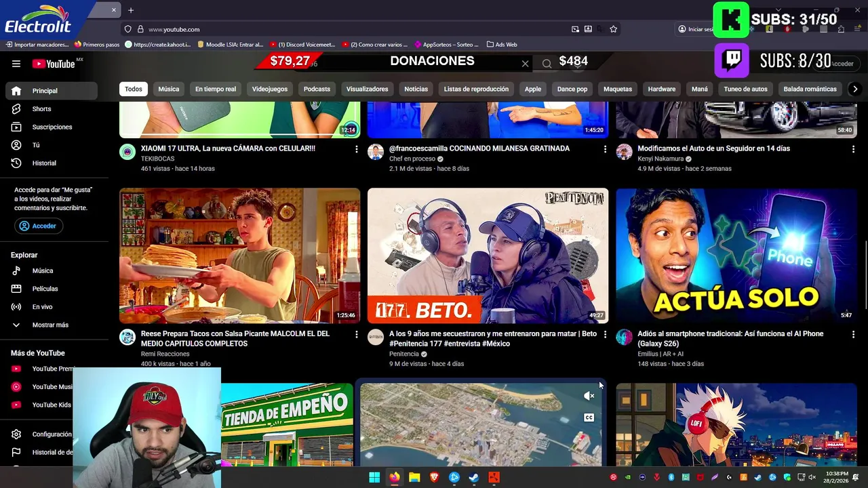Click the Emilius channel avatar

click(624, 337)
